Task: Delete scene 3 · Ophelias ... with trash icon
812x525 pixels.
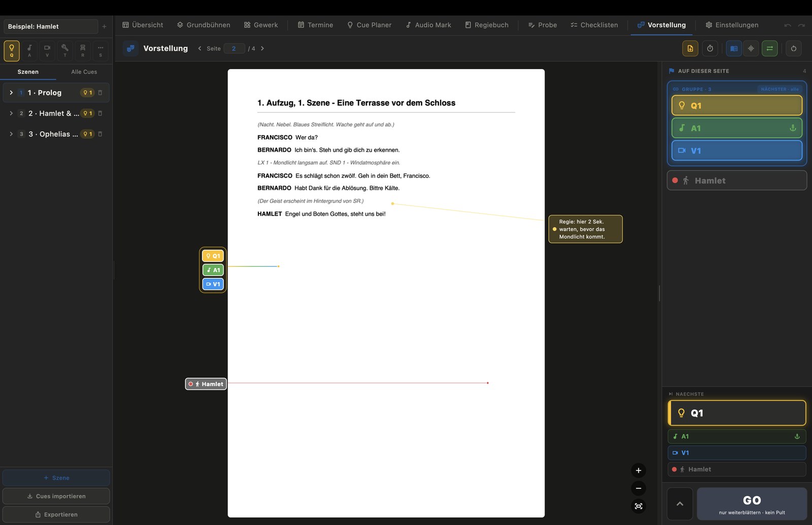Action: (x=100, y=134)
